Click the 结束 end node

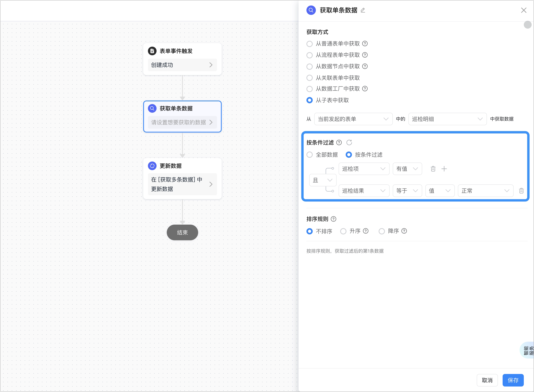pyautogui.click(x=182, y=232)
